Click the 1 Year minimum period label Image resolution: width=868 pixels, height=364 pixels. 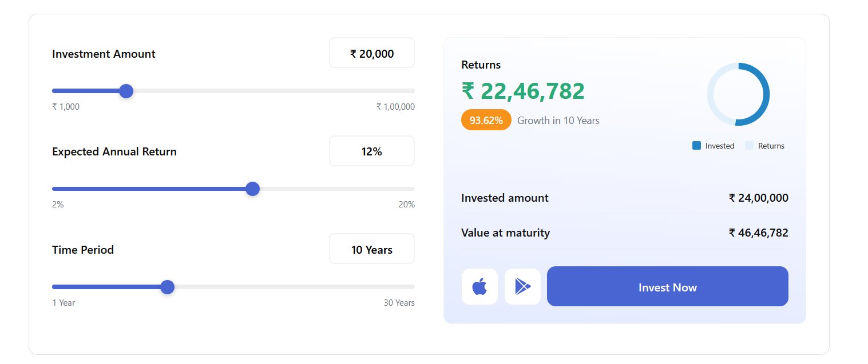64,303
